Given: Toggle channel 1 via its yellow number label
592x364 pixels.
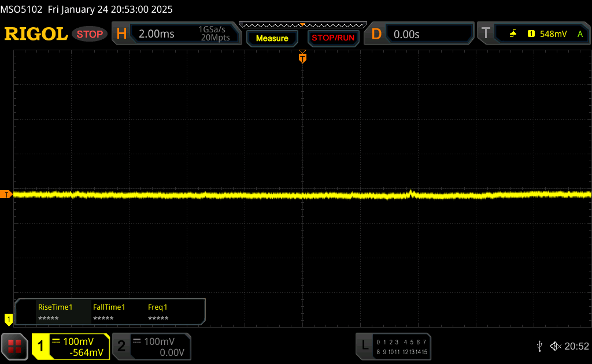Looking at the screenshot, I should (40, 346).
